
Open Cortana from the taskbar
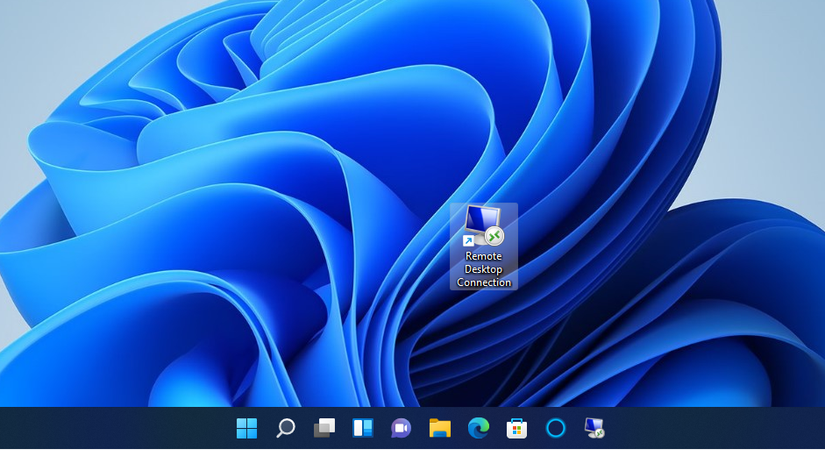click(x=556, y=429)
